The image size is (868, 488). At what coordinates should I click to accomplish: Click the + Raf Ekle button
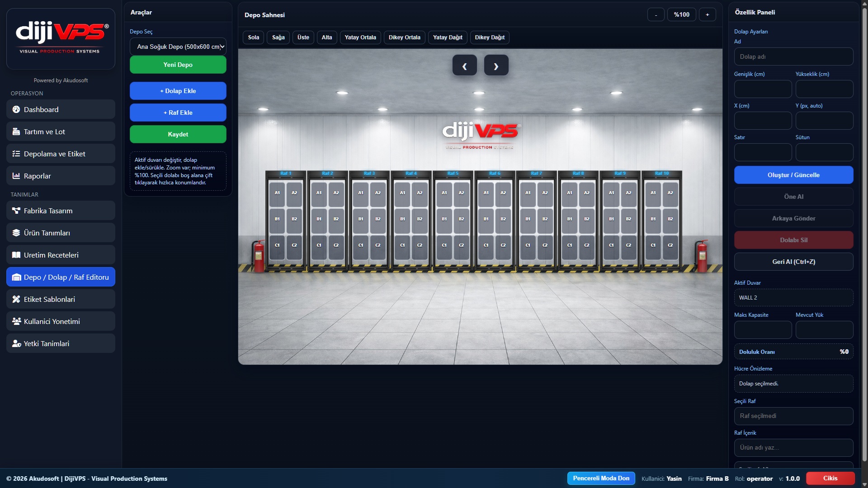click(x=178, y=113)
